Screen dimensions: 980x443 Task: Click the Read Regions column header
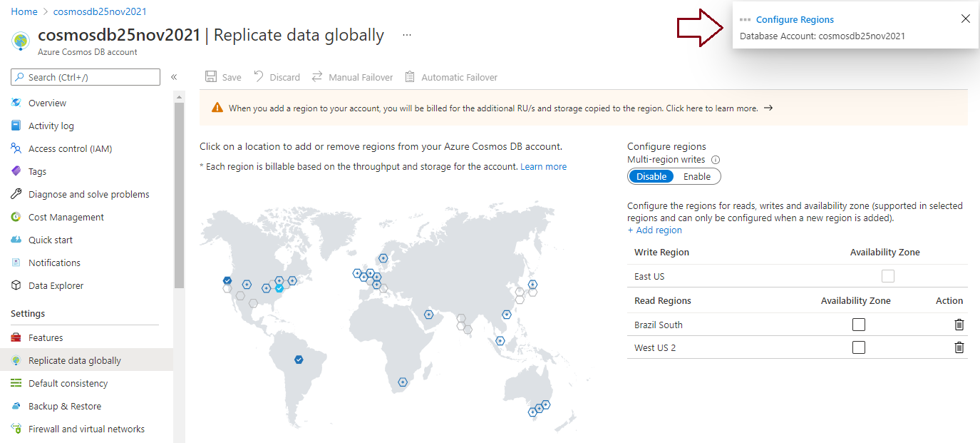coord(663,300)
